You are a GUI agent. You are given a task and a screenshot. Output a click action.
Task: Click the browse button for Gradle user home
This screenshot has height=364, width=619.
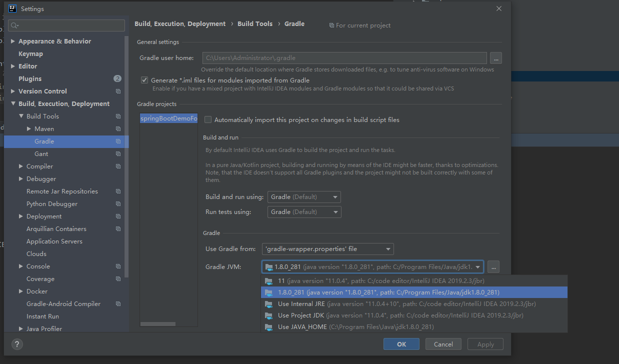click(x=495, y=58)
